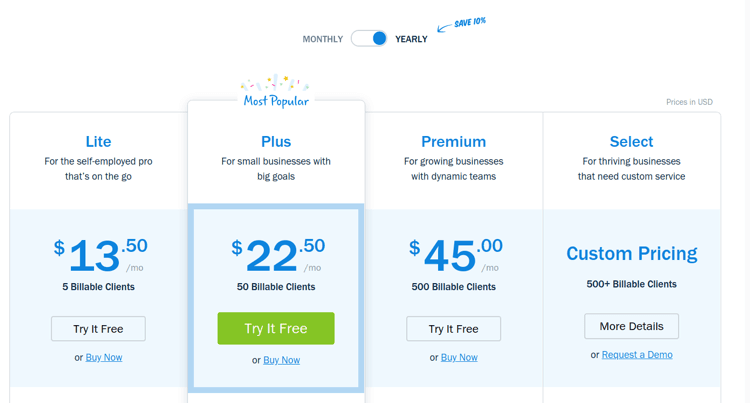This screenshot has height=403, width=750.
Task: Select the Premium plan heading
Action: (453, 142)
